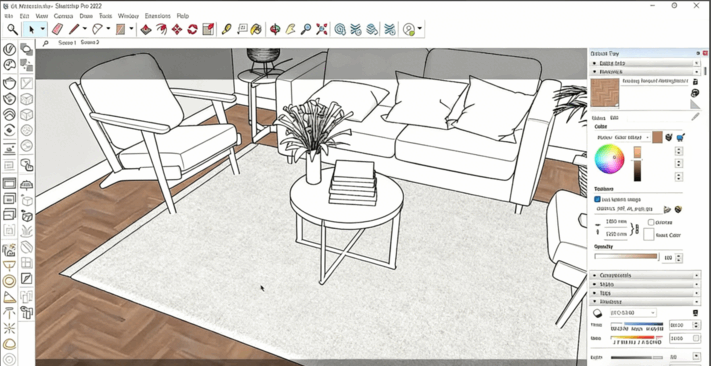Select the Eraser tool in the toolbar
The image size is (711, 366).
tap(57, 29)
